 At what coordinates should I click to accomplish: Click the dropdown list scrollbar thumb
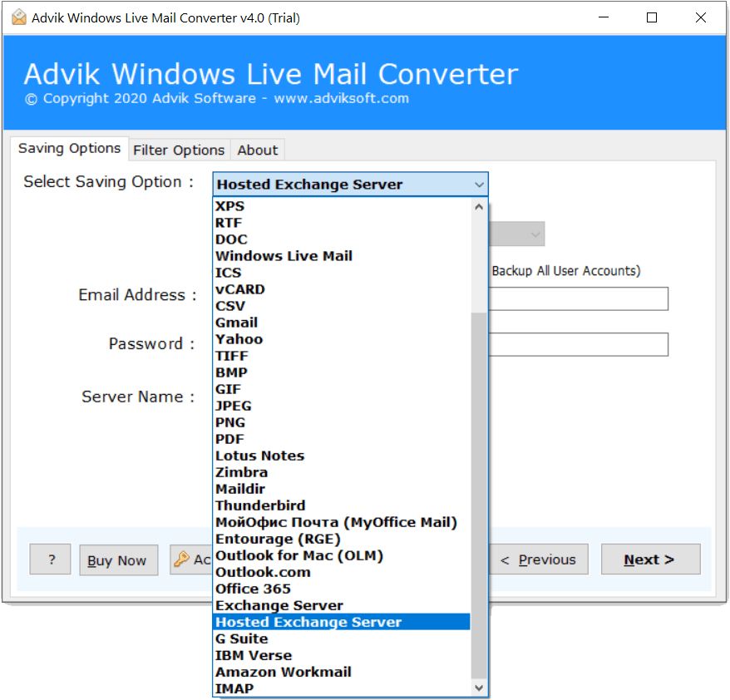[479, 495]
